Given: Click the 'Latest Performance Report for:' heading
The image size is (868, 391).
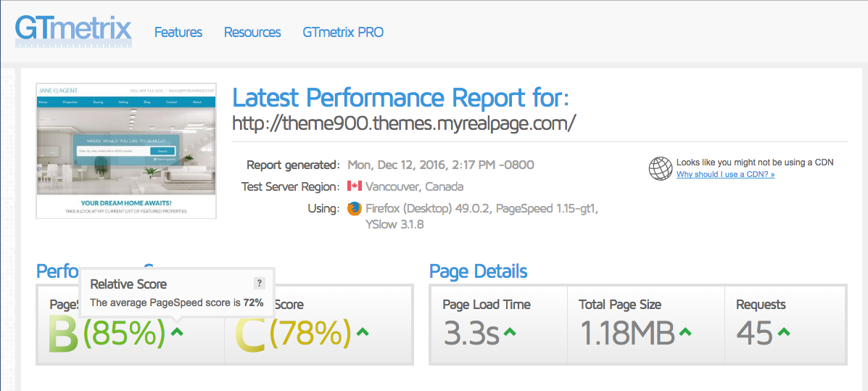Looking at the screenshot, I should coord(400,97).
